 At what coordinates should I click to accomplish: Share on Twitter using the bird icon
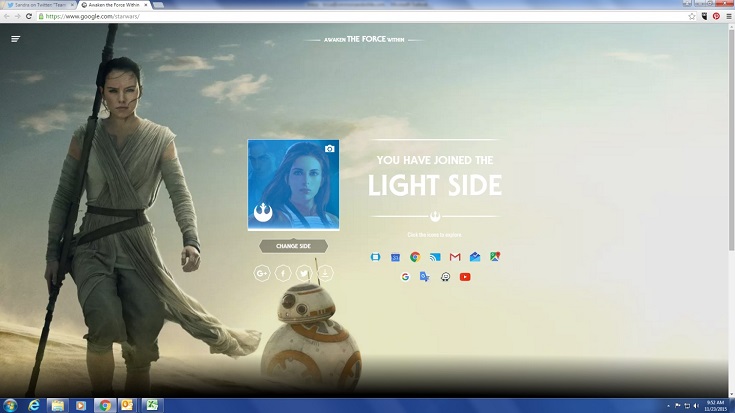point(304,273)
